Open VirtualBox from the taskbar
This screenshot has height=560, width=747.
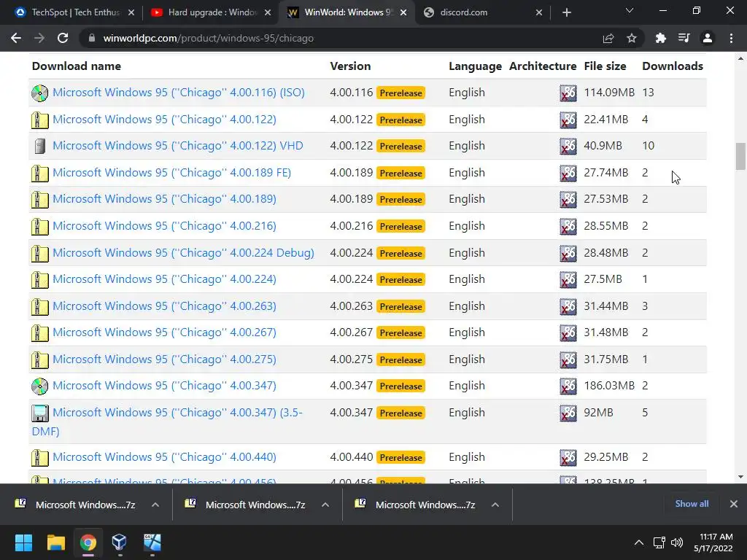(x=119, y=542)
